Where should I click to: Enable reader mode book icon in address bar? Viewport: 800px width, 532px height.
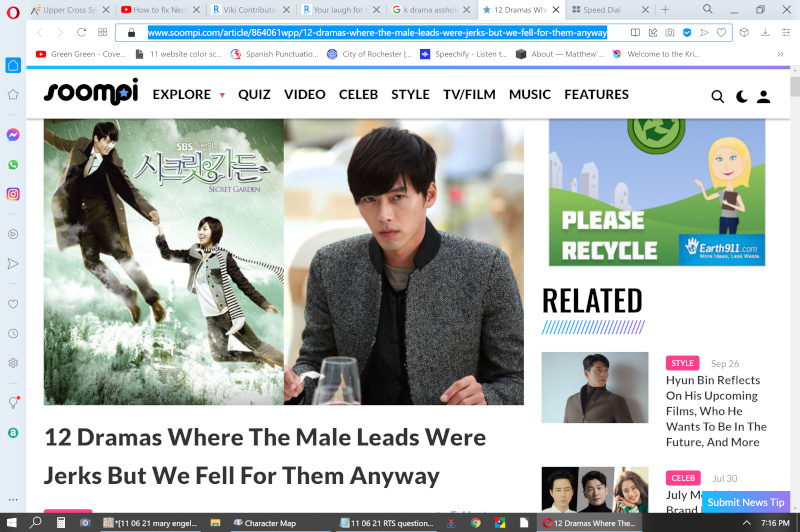tap(635, 33)
